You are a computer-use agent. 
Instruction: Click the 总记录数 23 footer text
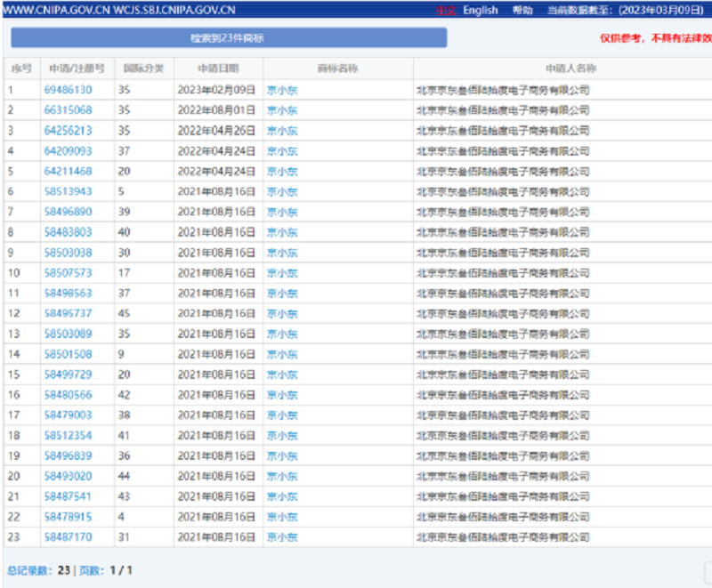click(x=38, y=570)
